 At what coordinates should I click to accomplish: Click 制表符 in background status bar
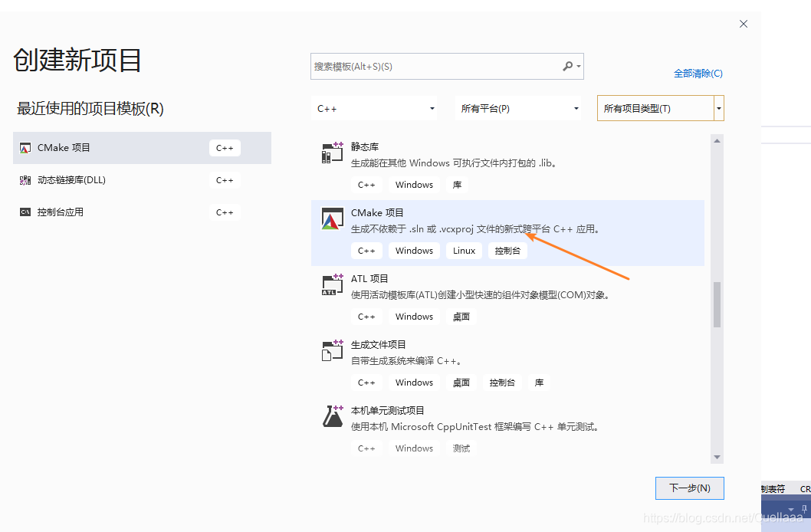773,488
